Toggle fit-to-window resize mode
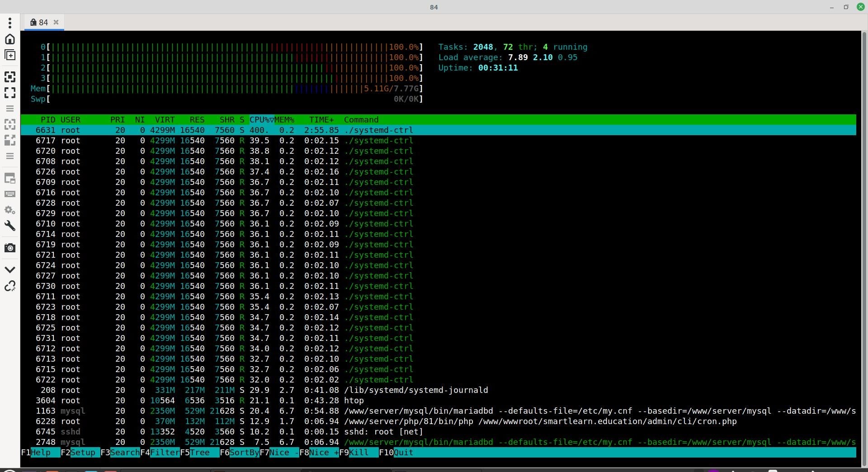Viewport: 868px width, 472px height. (10, 76)
